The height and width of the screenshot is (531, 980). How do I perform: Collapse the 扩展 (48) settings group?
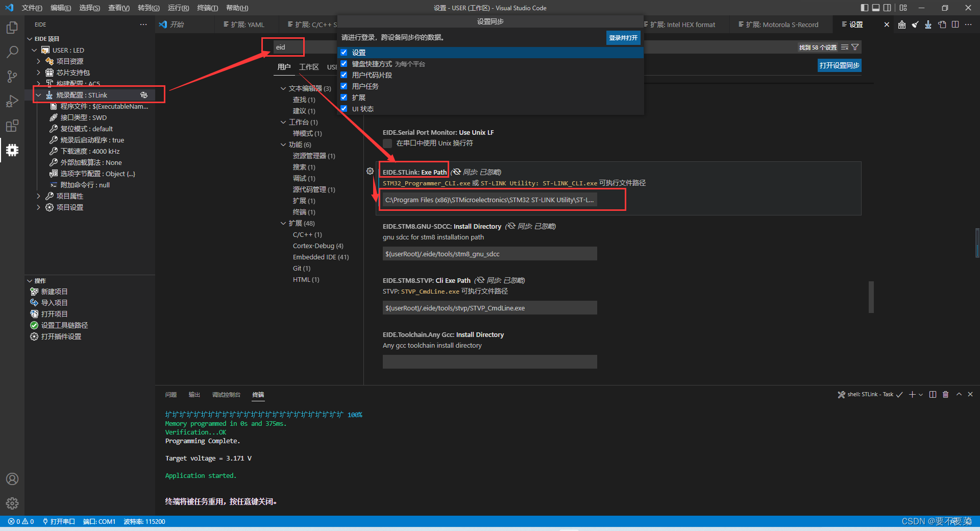pyautogui.click(x=283, y=223)
